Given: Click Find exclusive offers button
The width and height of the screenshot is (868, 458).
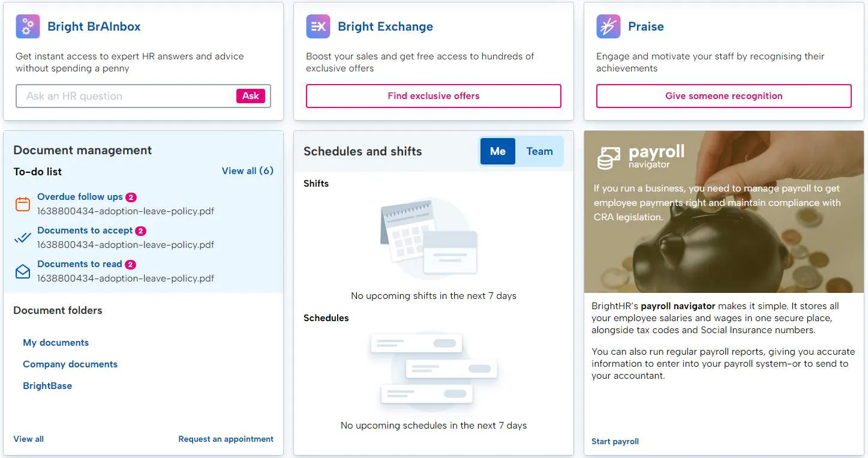Looking at the screenshot, I should [x=433, y=96].
